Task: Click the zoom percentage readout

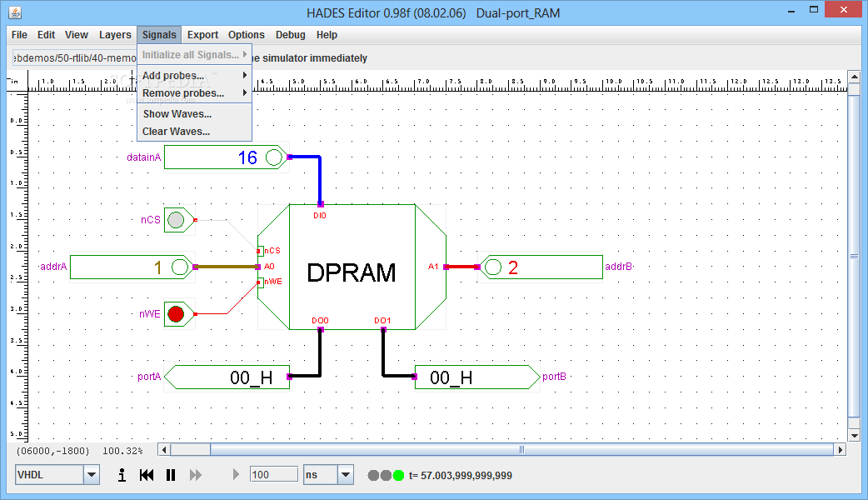Action: [122, 451]
